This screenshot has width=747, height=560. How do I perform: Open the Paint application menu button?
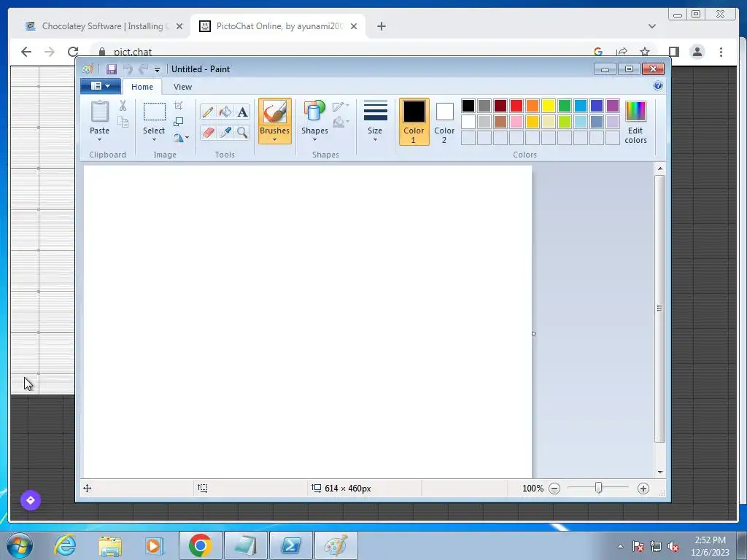101,86
